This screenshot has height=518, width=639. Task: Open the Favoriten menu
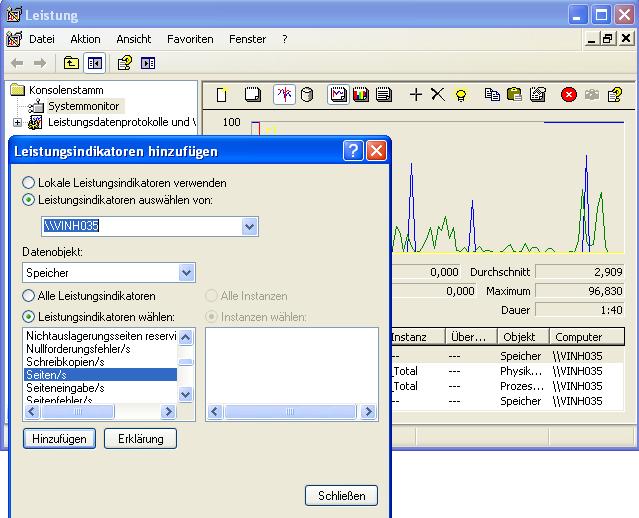(x=190, y=39)
